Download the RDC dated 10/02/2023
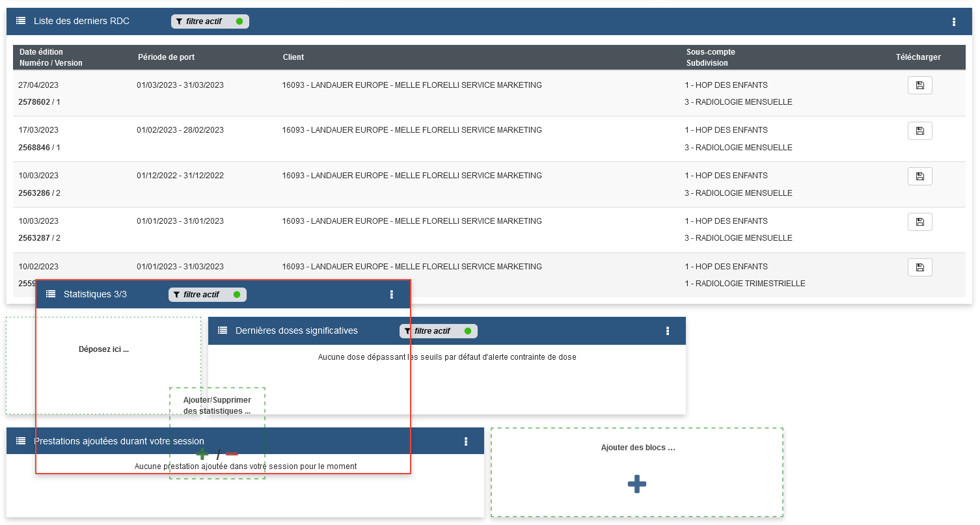 coord(919,267)
